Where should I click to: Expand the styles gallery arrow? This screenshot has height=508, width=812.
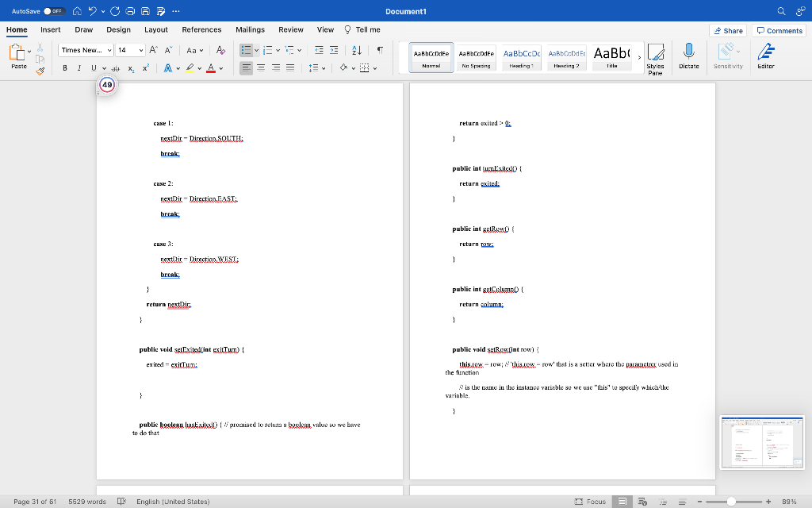click(x=639, y=57)
